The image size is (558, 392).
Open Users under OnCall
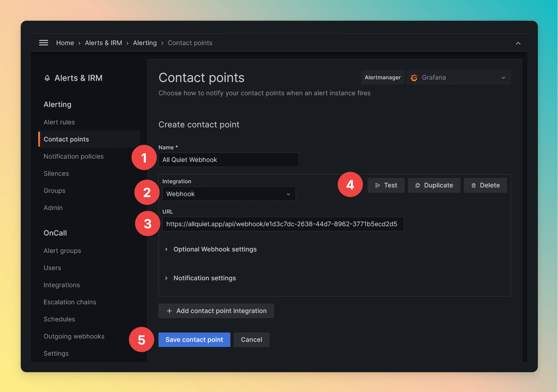point(52,268)
